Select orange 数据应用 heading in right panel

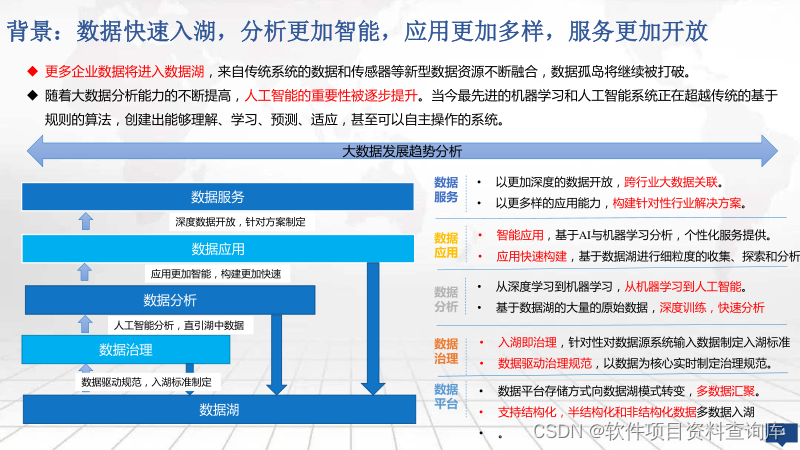446,245
